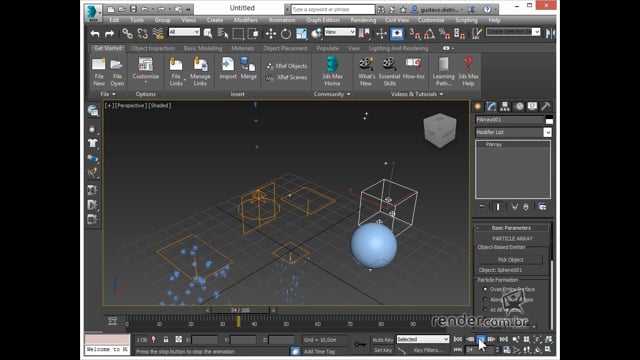Click the Undo arrow in main toolbar
Screen dimensions: 640x360
95,34
